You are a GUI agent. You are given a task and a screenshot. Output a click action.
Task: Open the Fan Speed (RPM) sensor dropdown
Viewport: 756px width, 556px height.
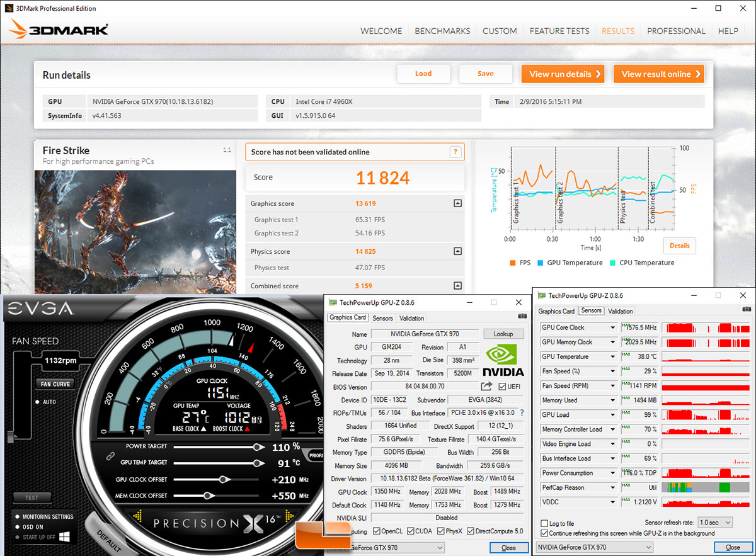(612, 385)
